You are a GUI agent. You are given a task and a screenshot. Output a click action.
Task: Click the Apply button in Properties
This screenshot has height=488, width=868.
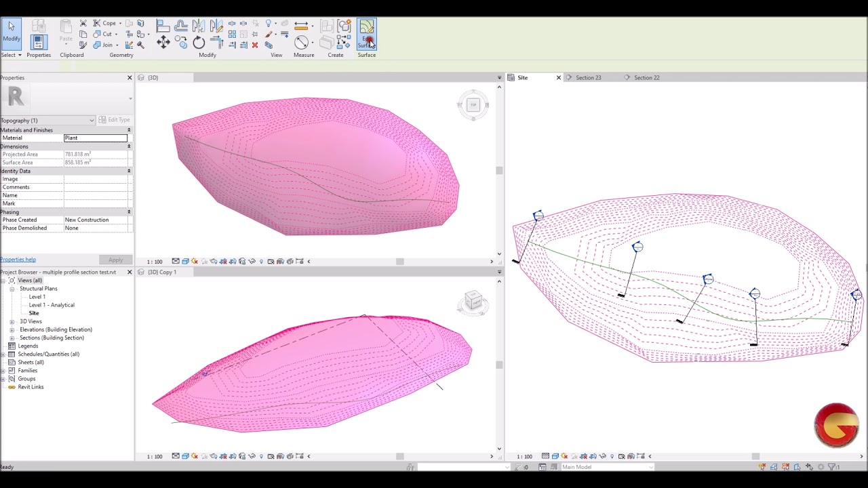(x=116, y=260)
